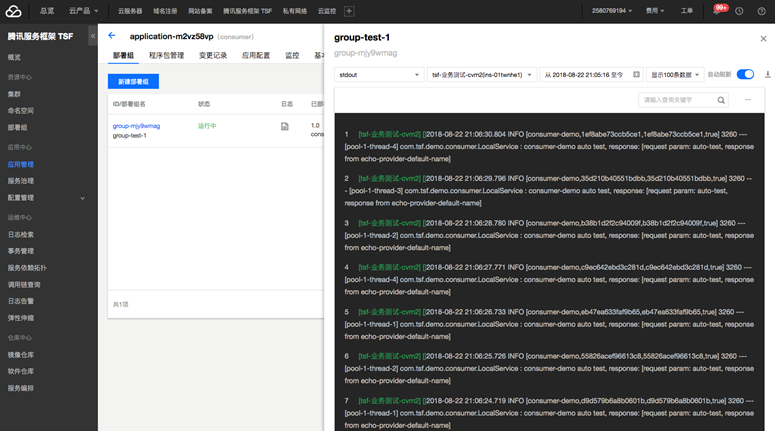Expand the stdout log type dropdown

[x=379, y=75]
